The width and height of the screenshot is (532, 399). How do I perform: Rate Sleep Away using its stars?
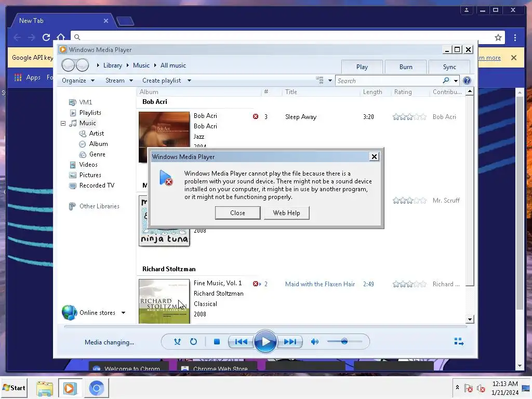click(409, 117)
